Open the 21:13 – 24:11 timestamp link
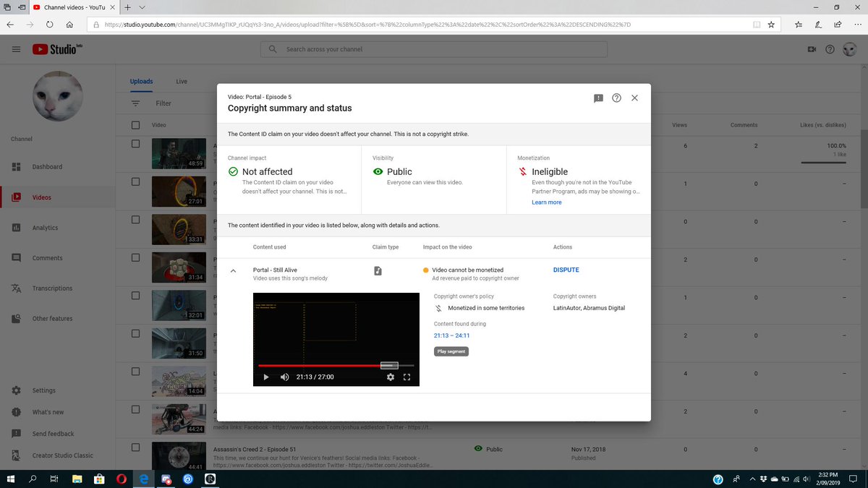The width and height of the screenshot is (868, 488). click(452, 335)
